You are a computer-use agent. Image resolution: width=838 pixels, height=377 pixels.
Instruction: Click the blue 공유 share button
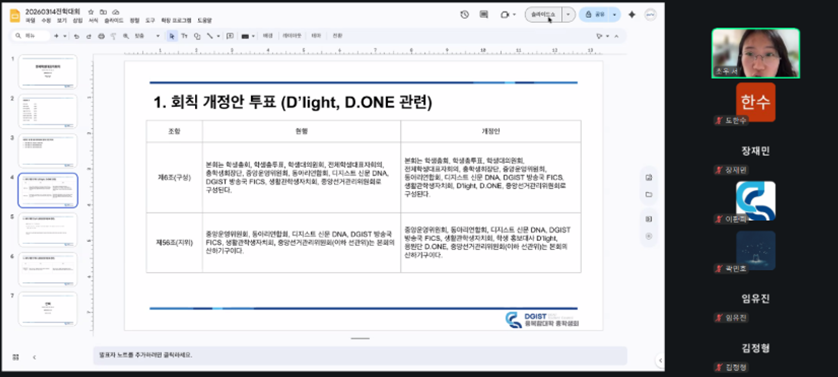(x=594, y=14)
